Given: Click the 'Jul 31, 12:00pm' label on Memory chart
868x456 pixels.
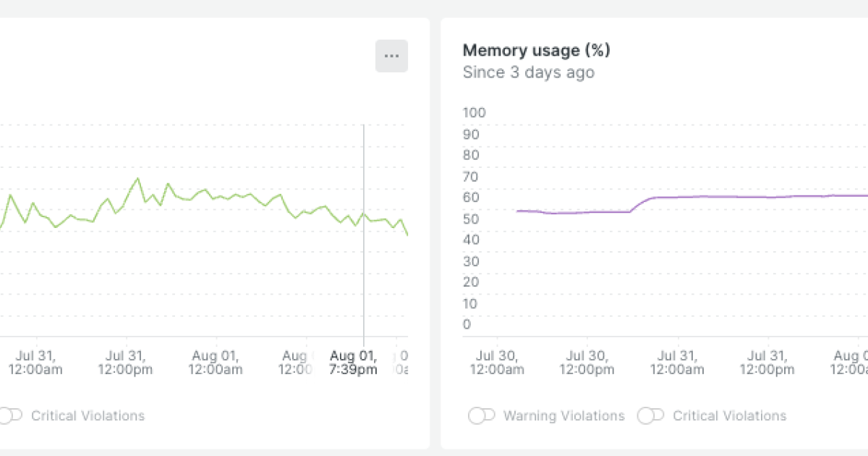Looking at the screenshot, I should [x=767, y=362].
